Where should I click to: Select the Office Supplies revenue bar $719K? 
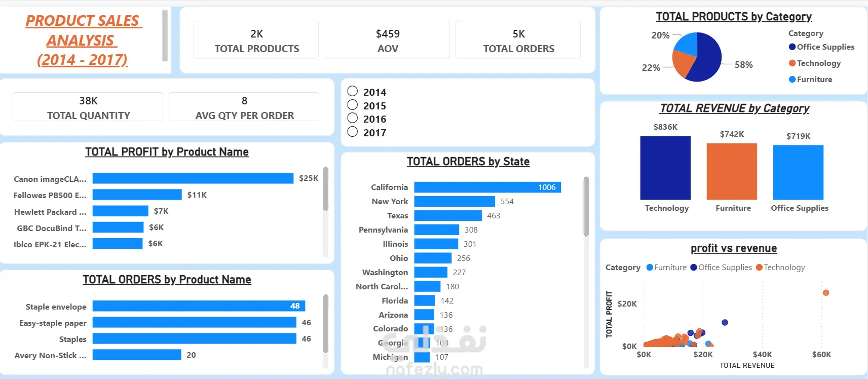coord(798,172)
